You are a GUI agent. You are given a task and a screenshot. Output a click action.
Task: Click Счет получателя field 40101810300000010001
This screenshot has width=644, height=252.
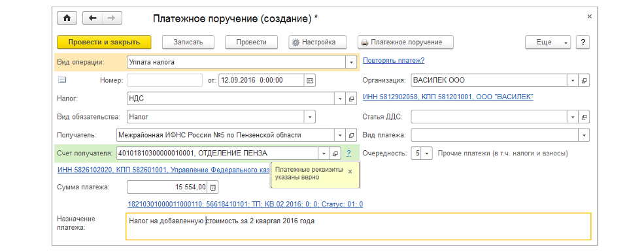(218, 153)
